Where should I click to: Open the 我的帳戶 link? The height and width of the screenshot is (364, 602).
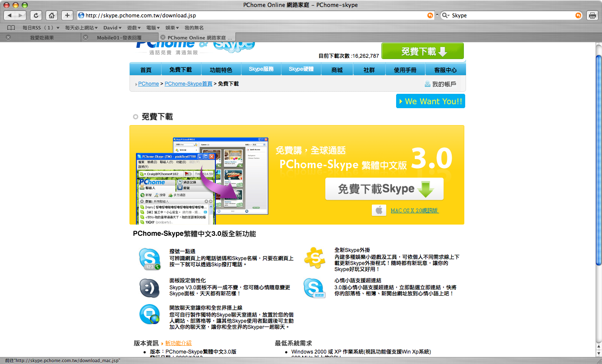pyautogui.click(x=444, y=84)
